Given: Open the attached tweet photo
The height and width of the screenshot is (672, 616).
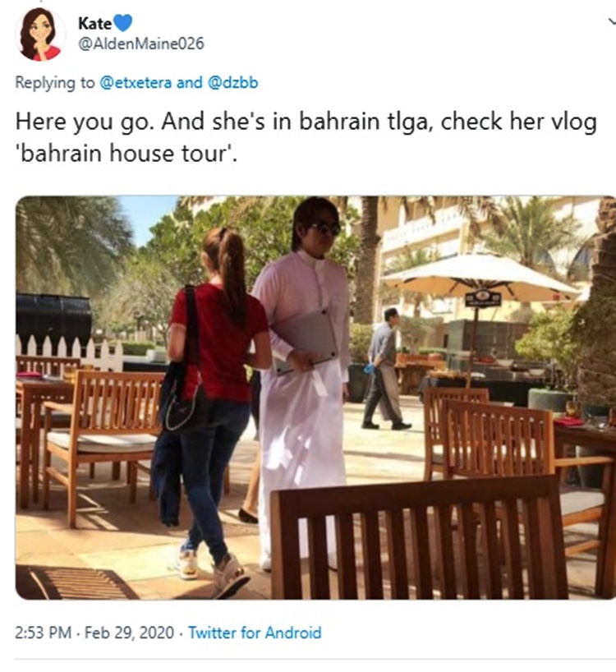Looking at the screenshot, I should click(x=315, y=398).
